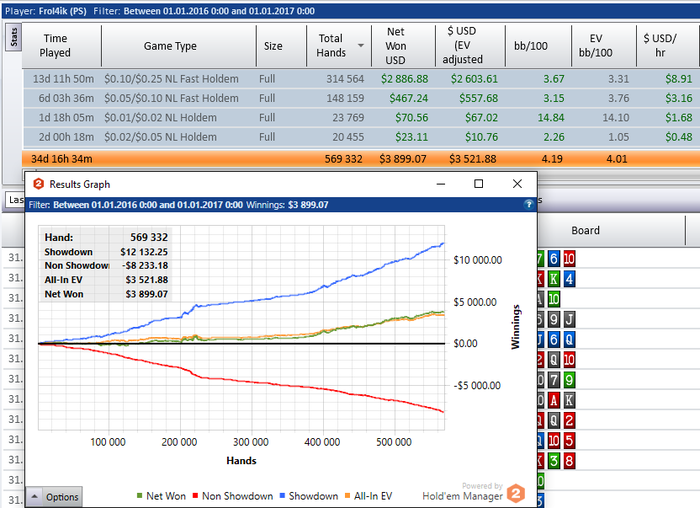
Task: Click All-In EV value $3 521.88 in graph
Action: [x=146, y=280]
